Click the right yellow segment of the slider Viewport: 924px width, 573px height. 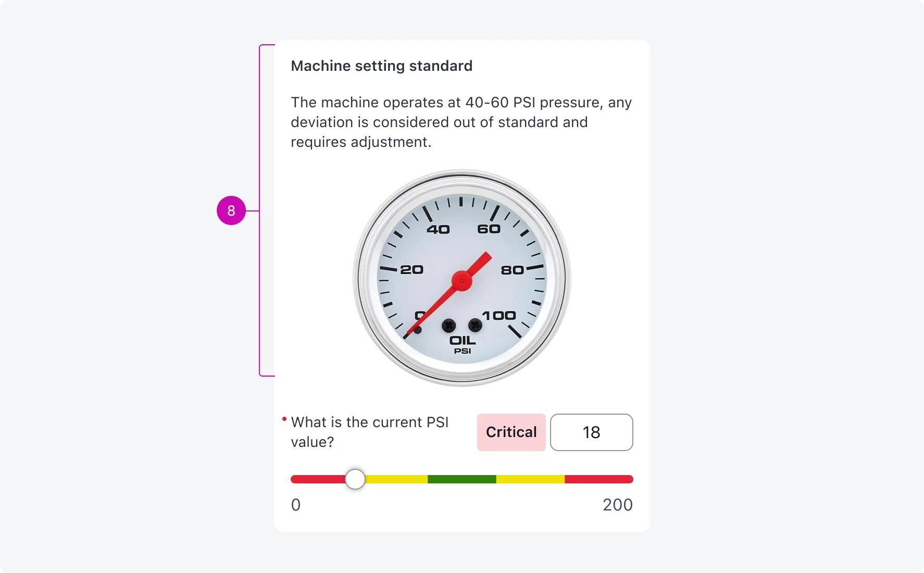click(x=530, y=479)
